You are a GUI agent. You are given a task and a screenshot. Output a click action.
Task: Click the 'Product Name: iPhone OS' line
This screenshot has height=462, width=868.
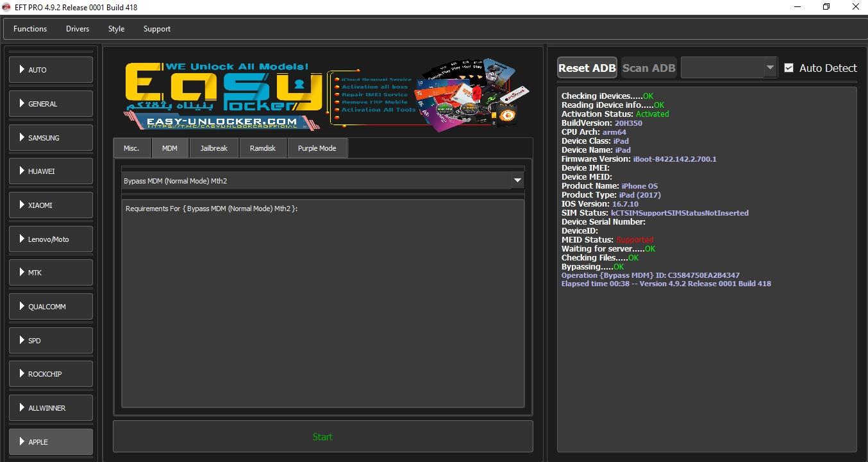pyautogui.click(x=610, y=186)
